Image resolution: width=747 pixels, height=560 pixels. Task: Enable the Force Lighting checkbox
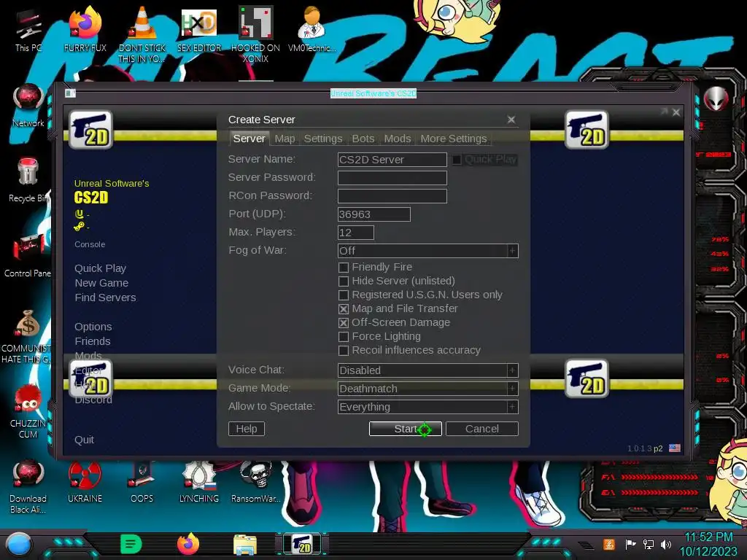[x=344, y=337]
